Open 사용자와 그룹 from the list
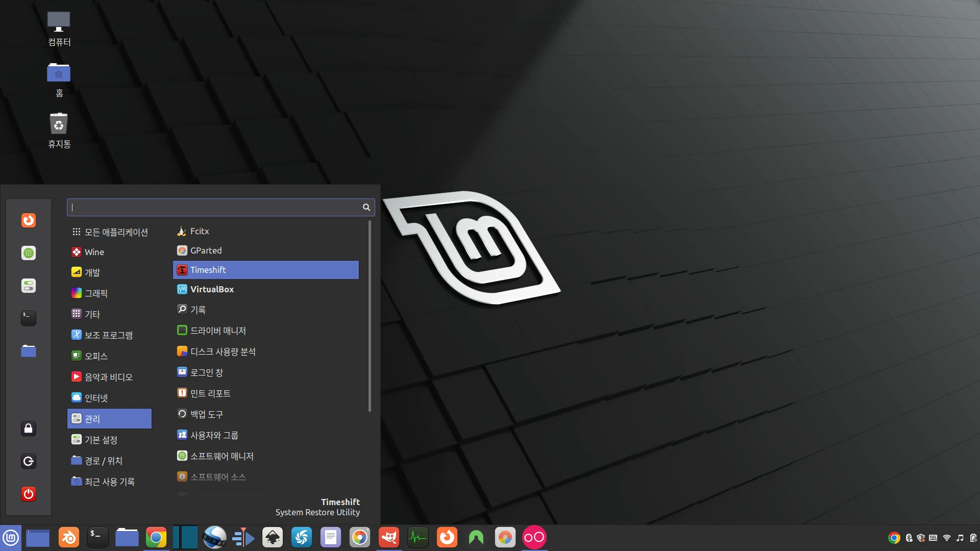 [x=266, y=435]
